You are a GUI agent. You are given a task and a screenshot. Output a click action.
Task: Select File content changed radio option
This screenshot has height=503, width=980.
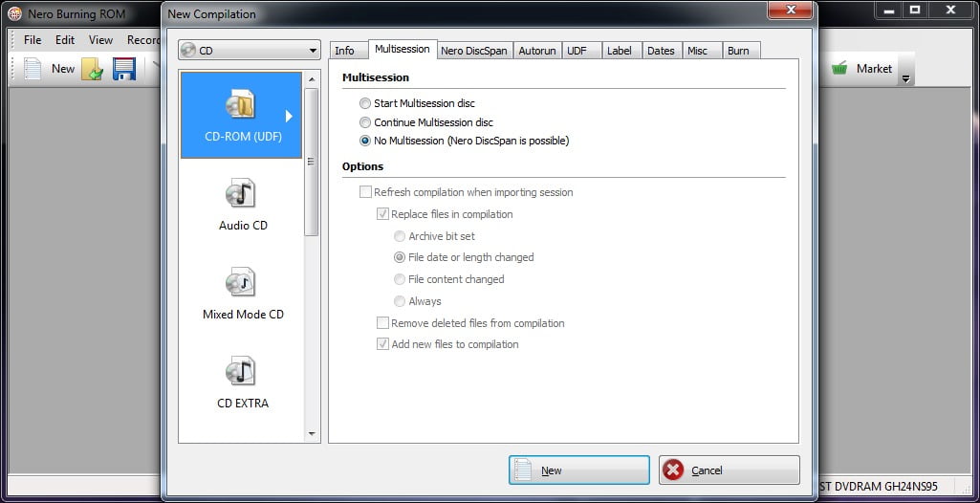point(400,279)
